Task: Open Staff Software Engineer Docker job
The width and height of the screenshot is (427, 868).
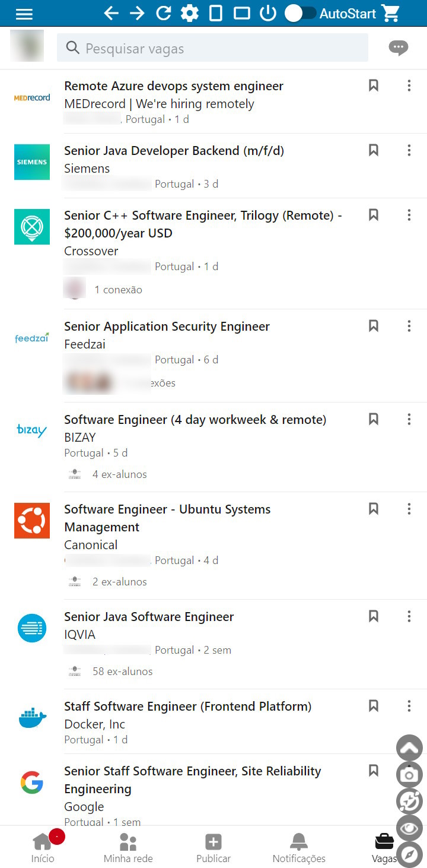Action: click(187, 707)
